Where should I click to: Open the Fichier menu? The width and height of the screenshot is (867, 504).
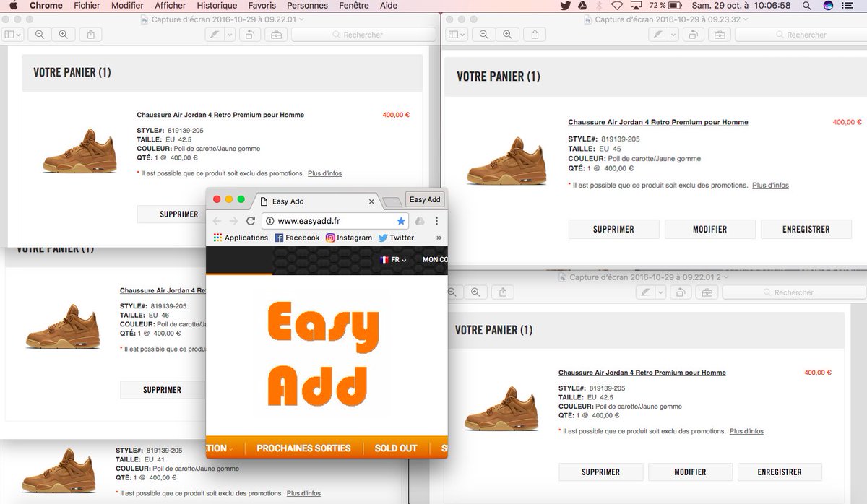pyautogui.click(x=87, y=6)
